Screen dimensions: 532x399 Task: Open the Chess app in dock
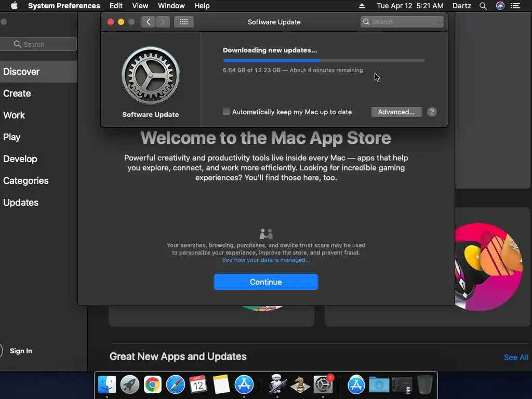pos(300,385)
